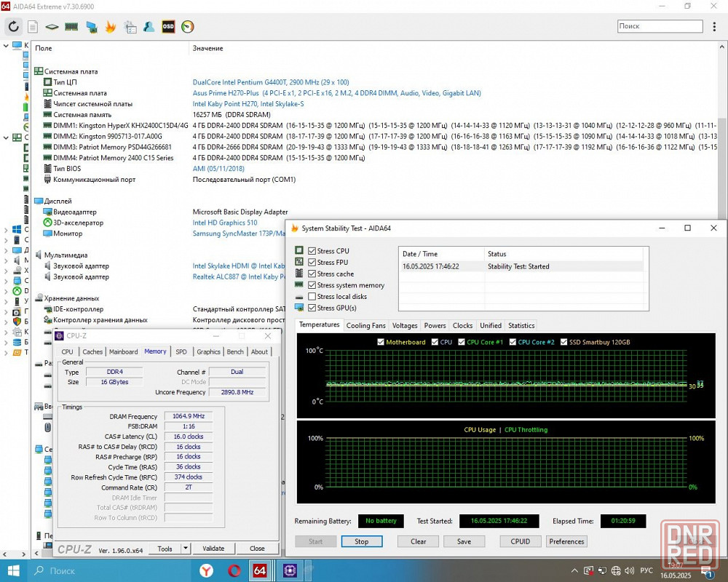728x582 pixels.
Task: Open the OSD panel toolbar icon
Action: point(168,26)
